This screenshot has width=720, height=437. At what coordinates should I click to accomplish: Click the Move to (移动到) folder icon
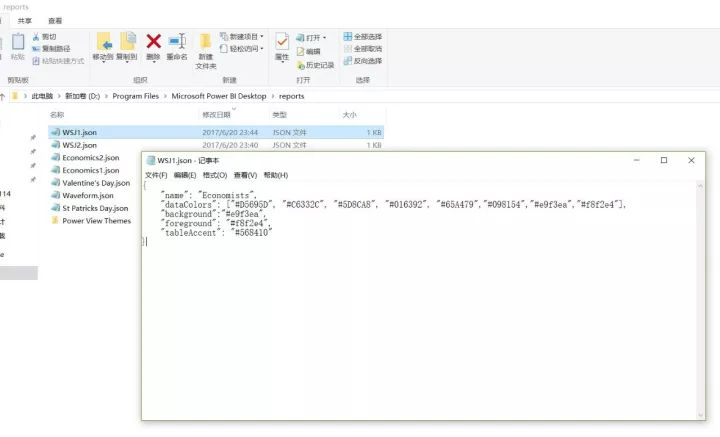(x=104, y=42)
